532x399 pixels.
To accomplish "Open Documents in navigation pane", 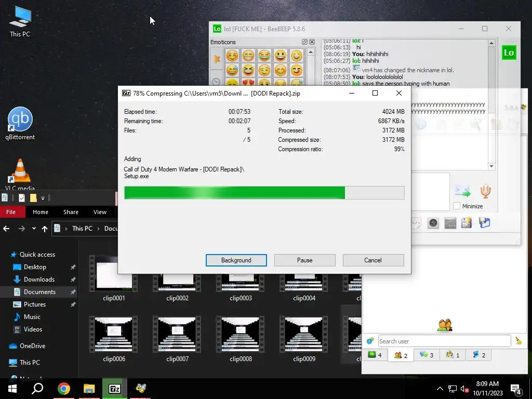I will [39, 292].
